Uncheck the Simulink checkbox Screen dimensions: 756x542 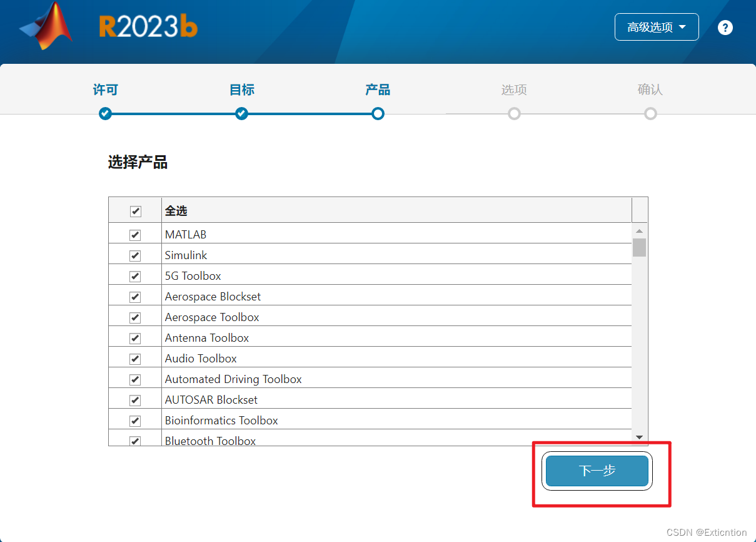pos(135,255)
